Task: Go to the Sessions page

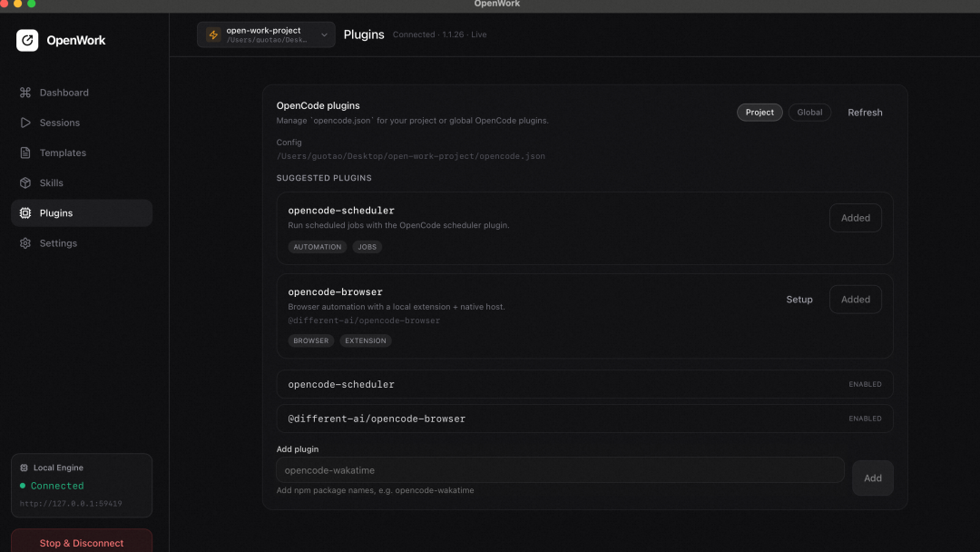Action: (60, 123)
